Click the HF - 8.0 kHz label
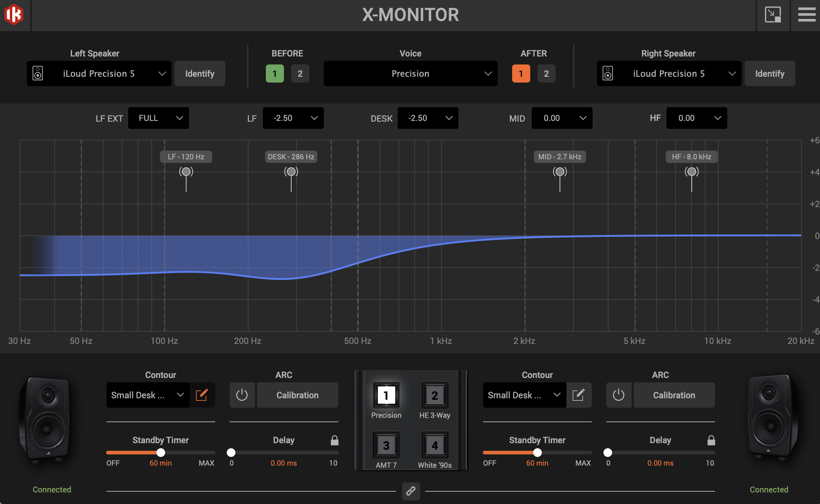 coord(692,157)
